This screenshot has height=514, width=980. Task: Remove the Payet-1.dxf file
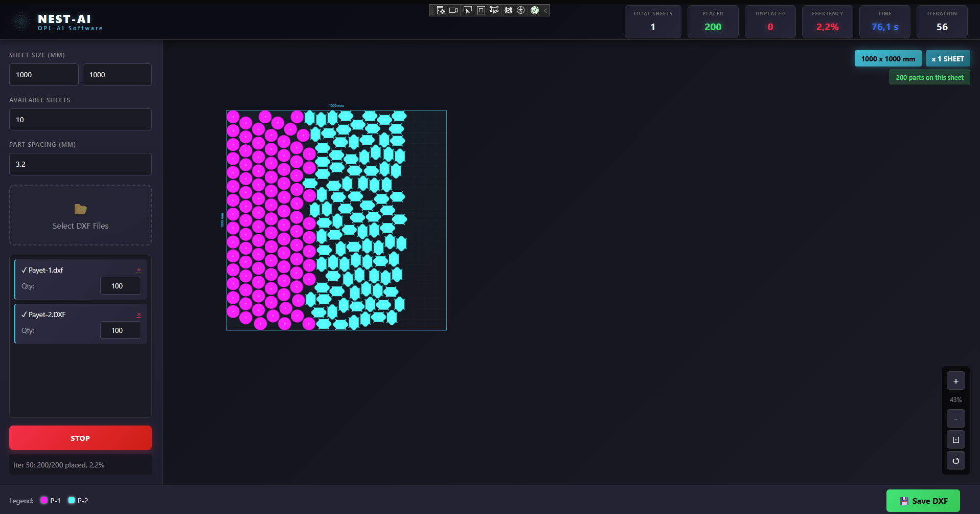pyautogui.click(x=139, y=270)
